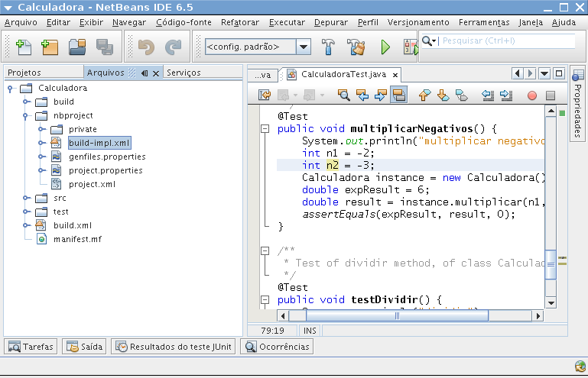The height and width of the screenshot is (378, 588).
Task: Go to next search occurrence
Action: 381,95
